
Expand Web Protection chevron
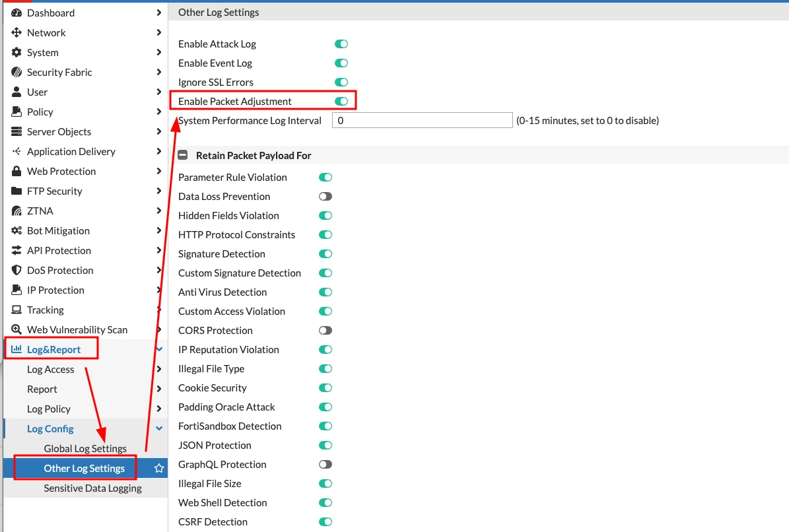coord(159,171)
